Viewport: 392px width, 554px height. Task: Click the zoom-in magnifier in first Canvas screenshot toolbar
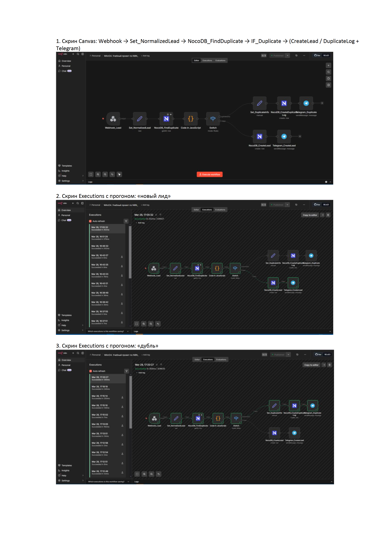[98, 174]
